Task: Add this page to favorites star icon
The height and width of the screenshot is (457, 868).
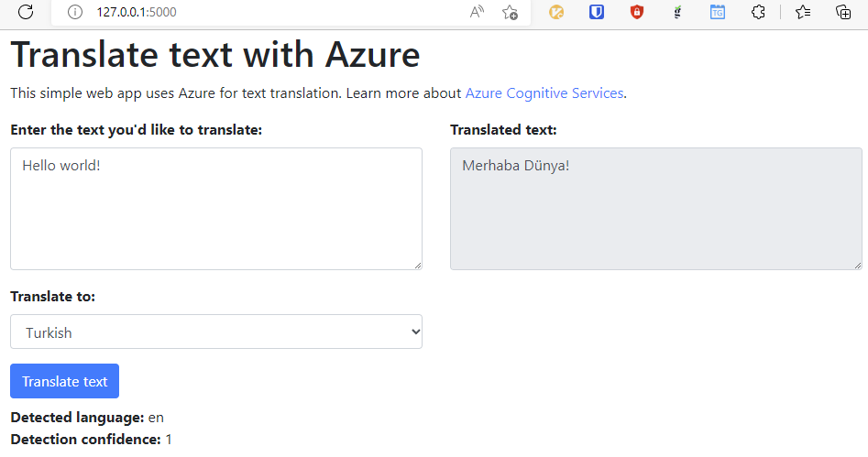Action: pos(510,12)
